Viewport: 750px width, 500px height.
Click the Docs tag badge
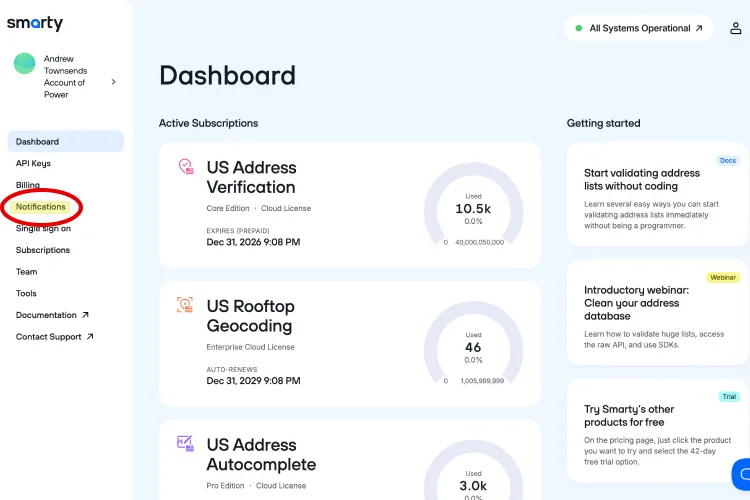tap(728, 161)
